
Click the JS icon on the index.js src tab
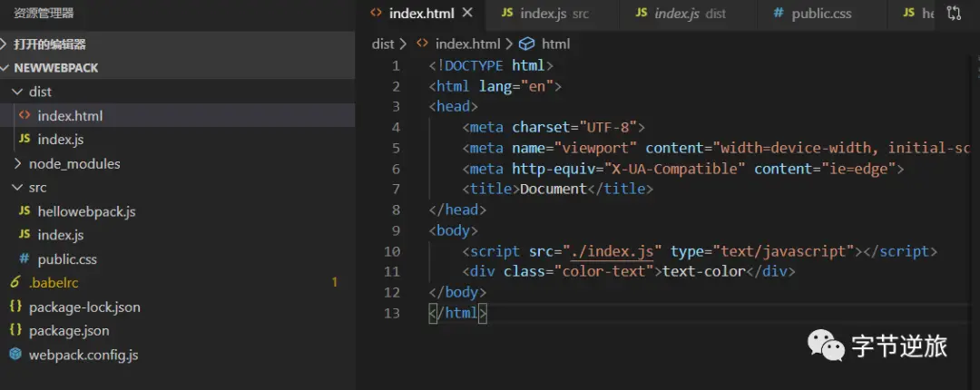click(507, 13)
